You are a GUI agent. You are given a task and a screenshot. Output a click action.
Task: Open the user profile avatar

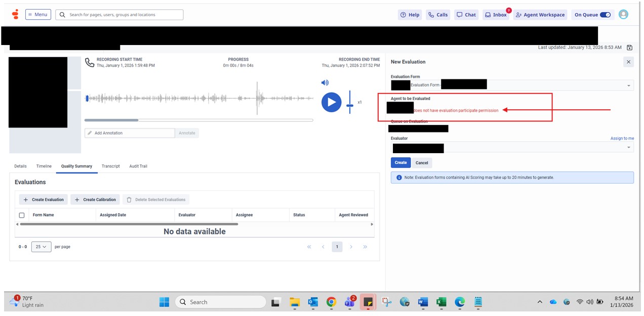623,15
